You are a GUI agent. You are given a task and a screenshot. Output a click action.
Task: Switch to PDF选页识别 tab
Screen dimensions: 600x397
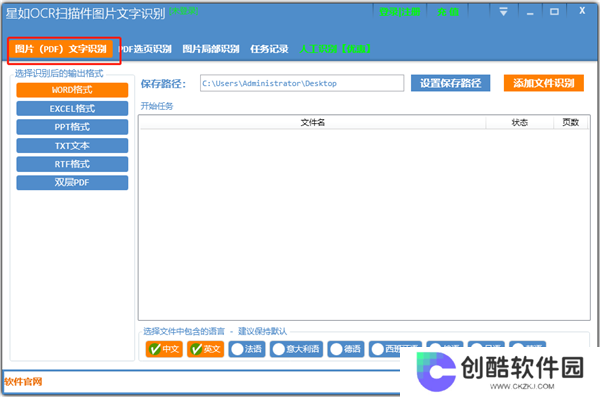(x=145, y=49)
